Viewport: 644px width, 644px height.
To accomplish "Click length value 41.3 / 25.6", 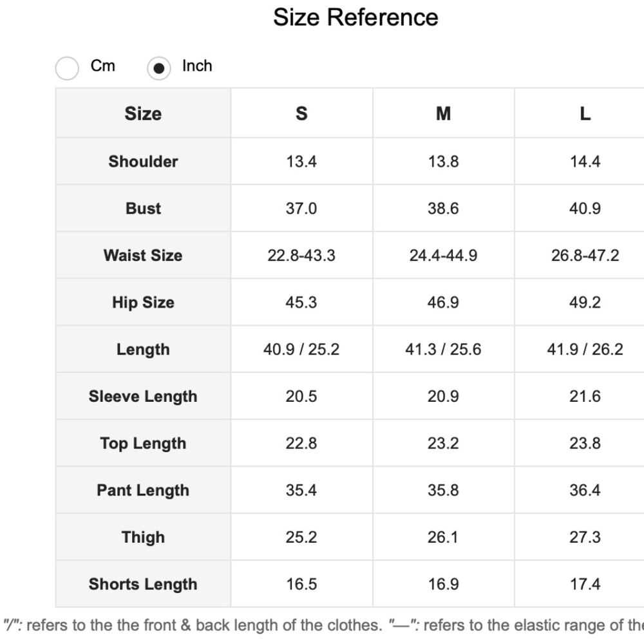I will [x=443, y=349].
